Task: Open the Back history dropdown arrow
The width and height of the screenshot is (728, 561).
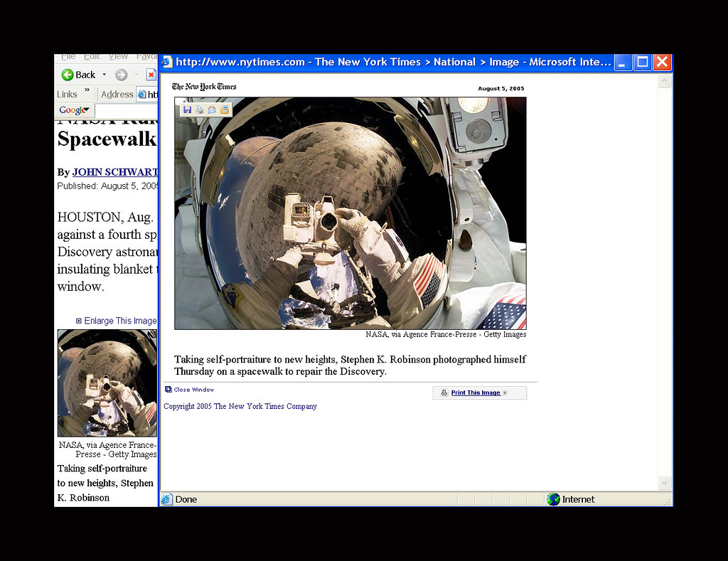Action: tap(104, 75)
